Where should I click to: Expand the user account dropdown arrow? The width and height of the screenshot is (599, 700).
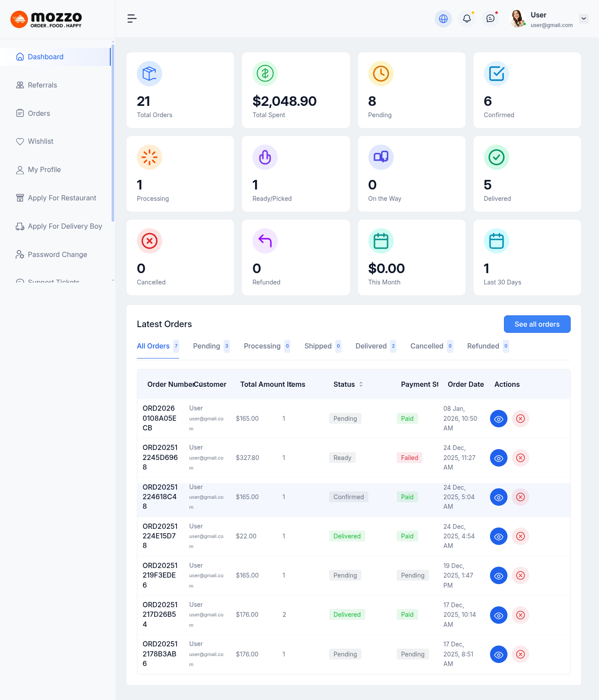pyautogui.click(x=583, y=19)
